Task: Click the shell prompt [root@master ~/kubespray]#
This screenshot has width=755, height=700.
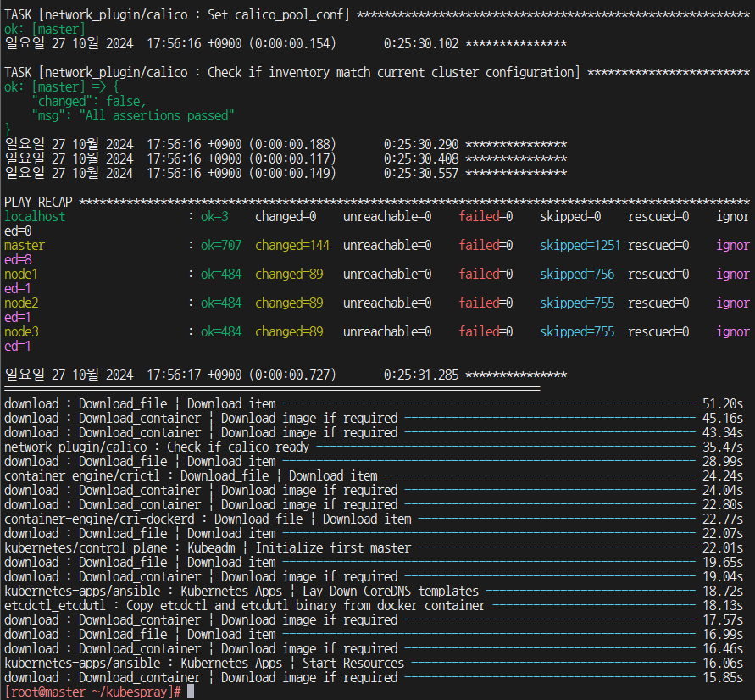Action: pos(92,692)
